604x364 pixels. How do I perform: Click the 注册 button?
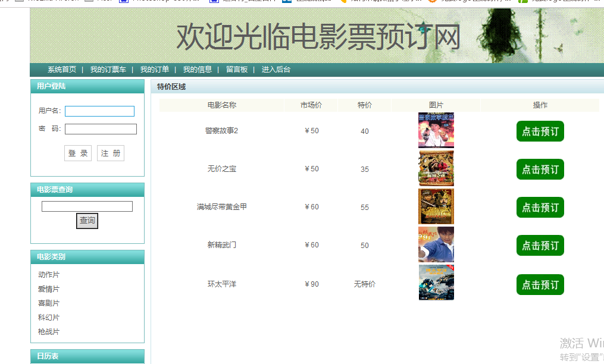click(x=111, y=153)
